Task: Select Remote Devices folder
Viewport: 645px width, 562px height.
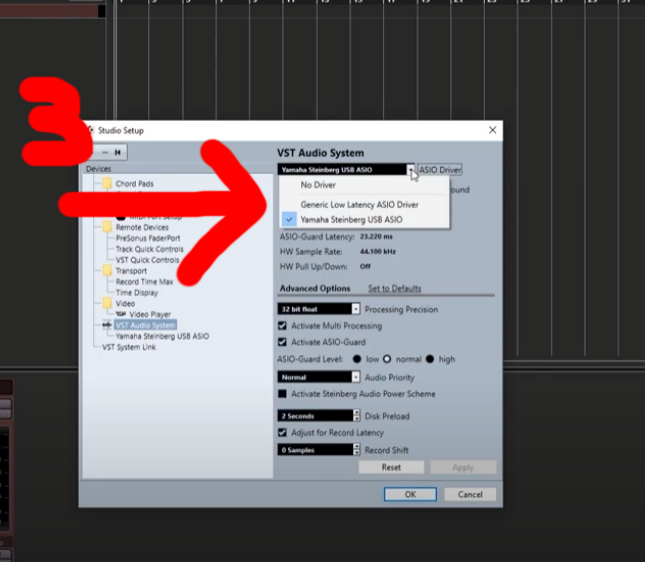Action: (x=142, y=227)
